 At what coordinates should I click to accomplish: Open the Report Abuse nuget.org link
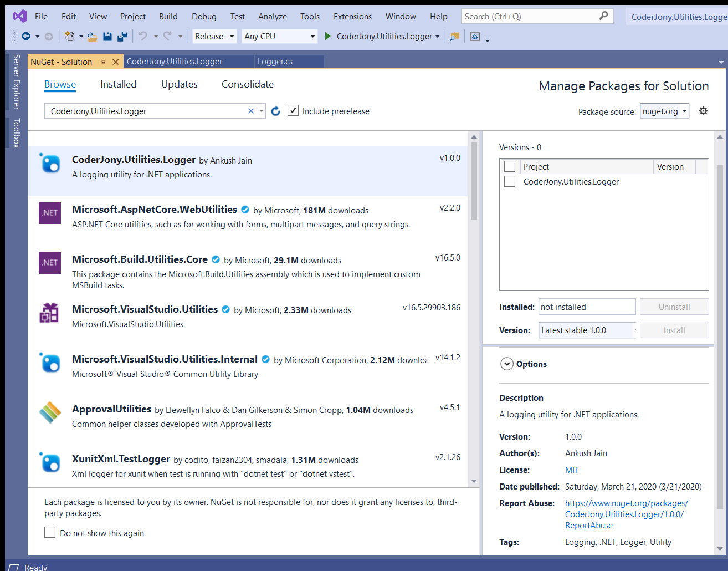tap(626, 514)
